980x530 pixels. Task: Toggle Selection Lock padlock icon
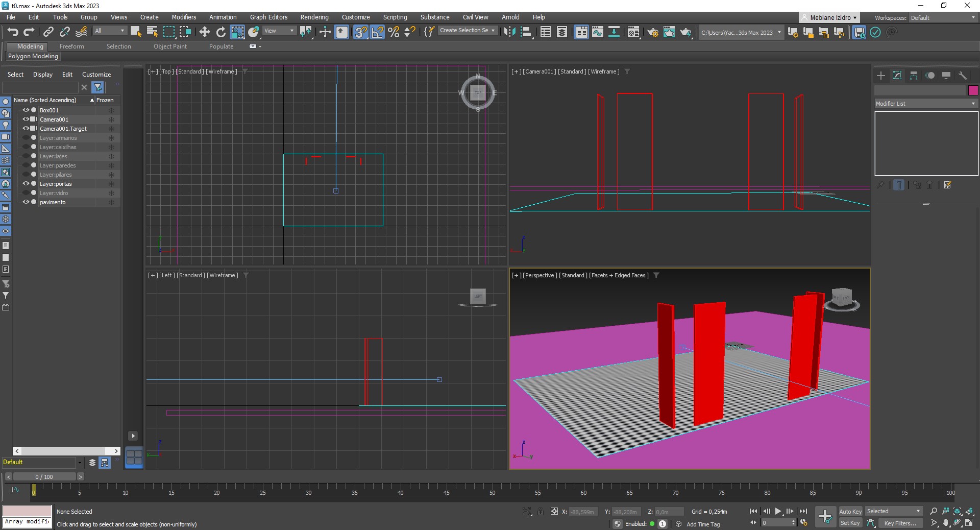point(541,511)
